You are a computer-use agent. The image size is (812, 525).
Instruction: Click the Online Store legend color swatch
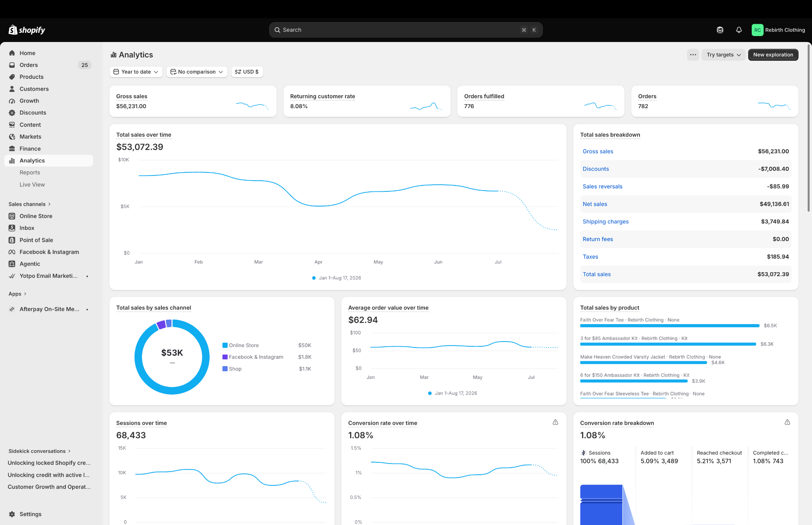coord(225,345)
